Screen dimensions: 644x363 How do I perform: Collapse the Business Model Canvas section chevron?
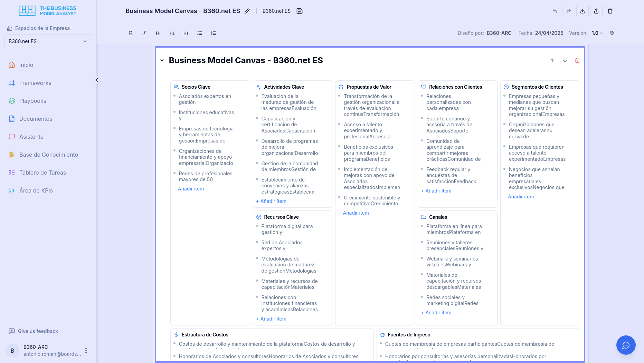click(x=162, y=60)
